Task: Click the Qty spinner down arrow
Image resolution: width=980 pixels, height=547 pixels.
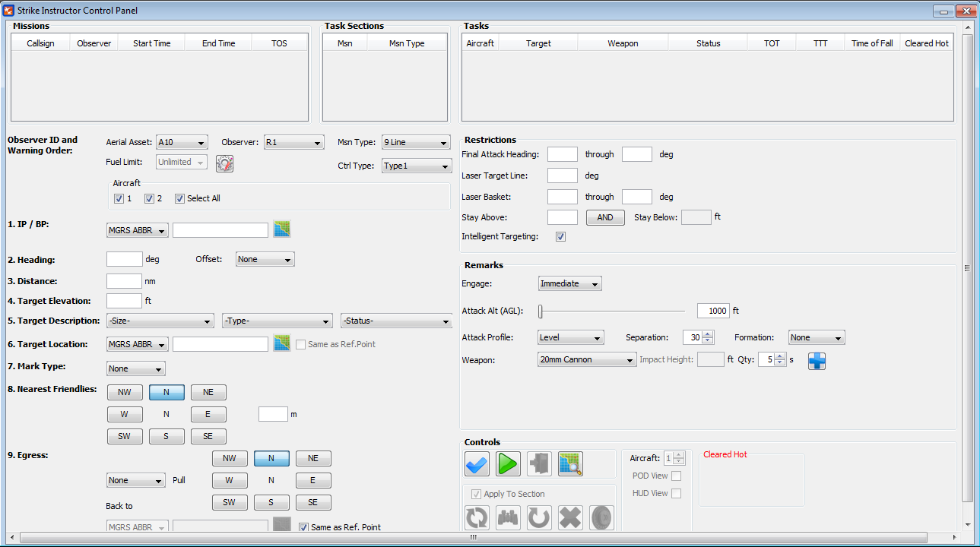Action: (780, 363)
